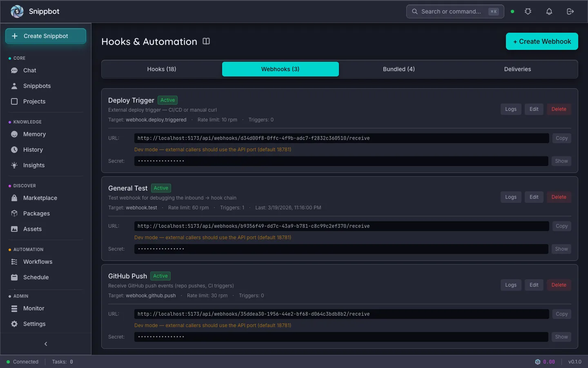The image size is (588, 368).
Task: Click the GitHub Push URL field
Action: point(341,314)
